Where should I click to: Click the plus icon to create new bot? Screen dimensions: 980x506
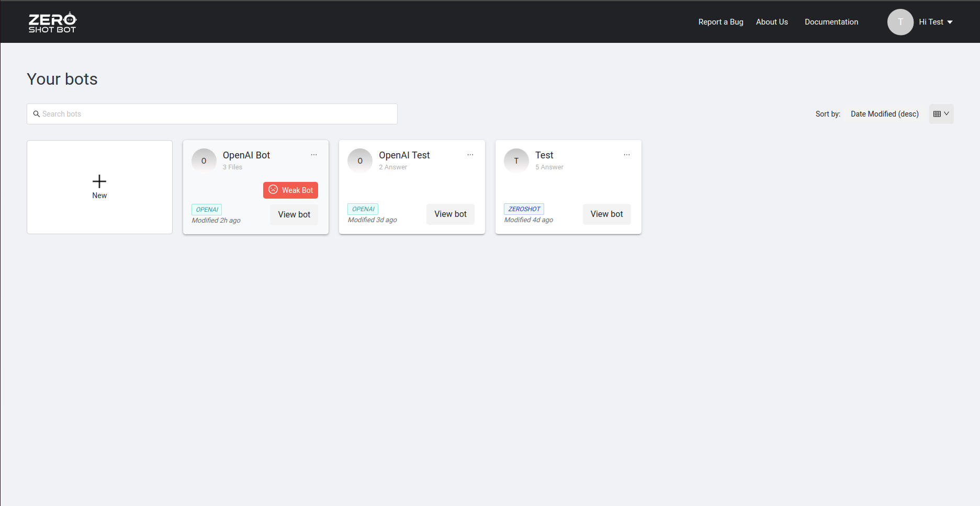point(99,181)
